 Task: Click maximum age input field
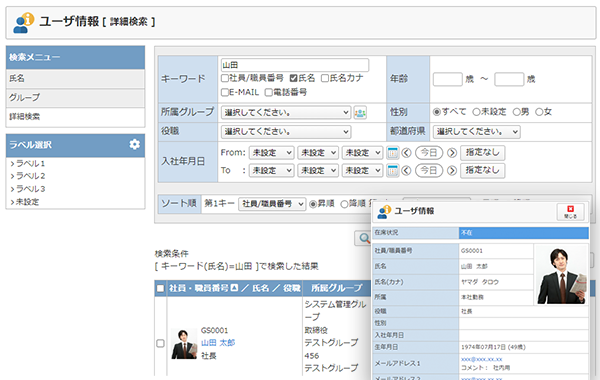[x=509, y=80]
